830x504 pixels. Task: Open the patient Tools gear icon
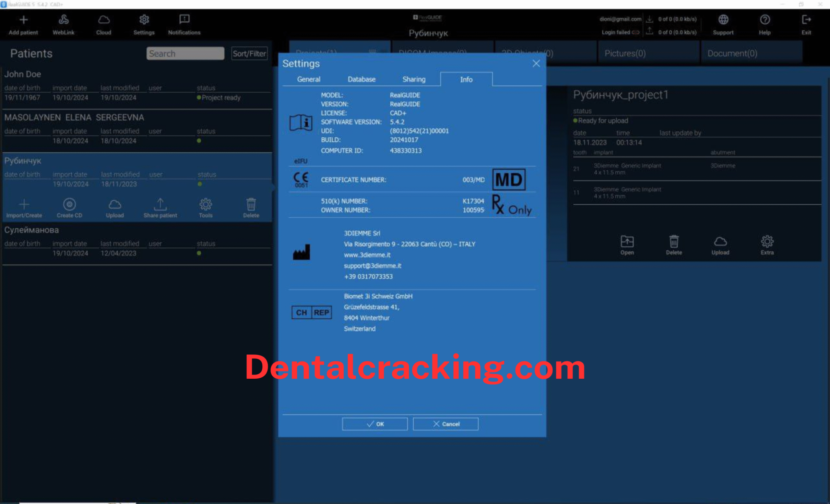point(206,204)
